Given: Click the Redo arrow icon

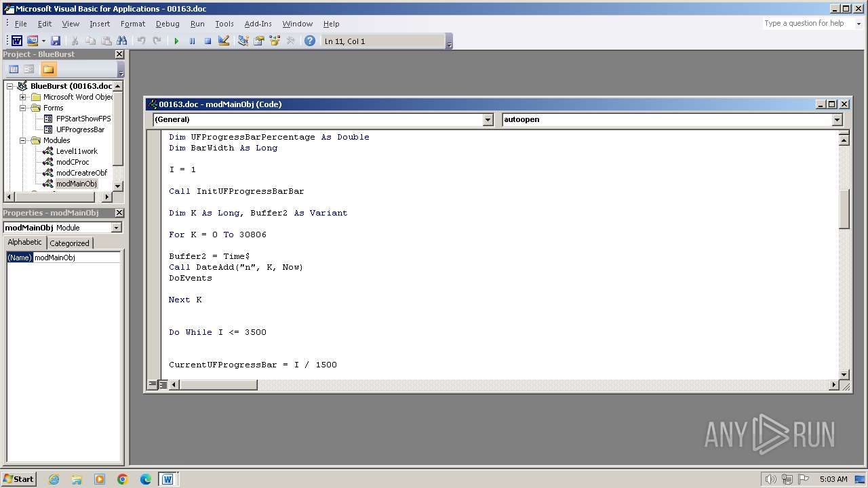Looking at the screenshot, I should point(157,41).
